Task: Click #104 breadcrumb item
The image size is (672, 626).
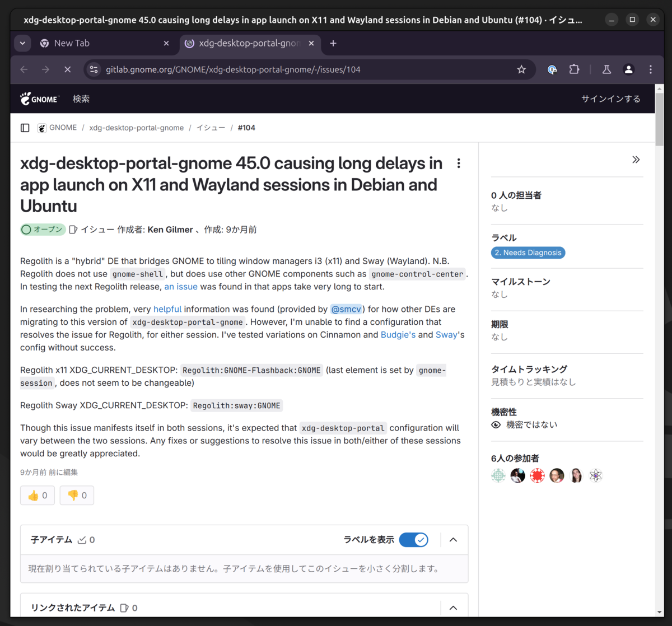Action: 246,128
